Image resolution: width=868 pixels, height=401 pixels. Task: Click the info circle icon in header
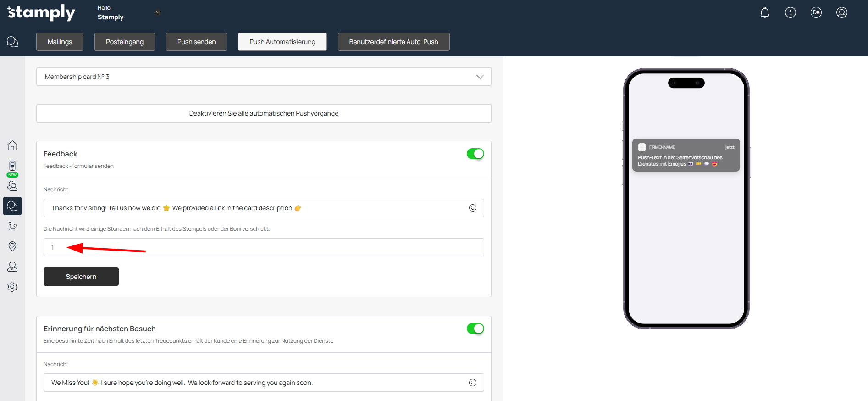pos(790,12)
